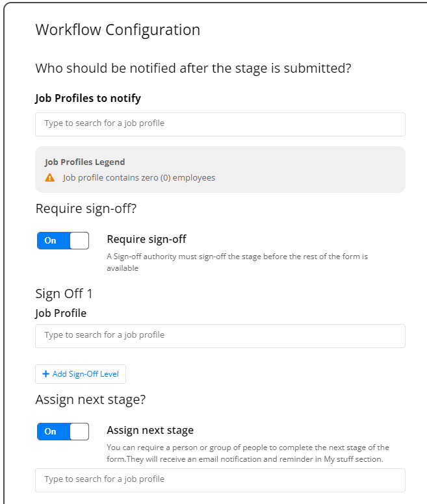Open the Sign Off 1 job profile search
Viewport: 427px width, 504px height.
coord(220,336)
